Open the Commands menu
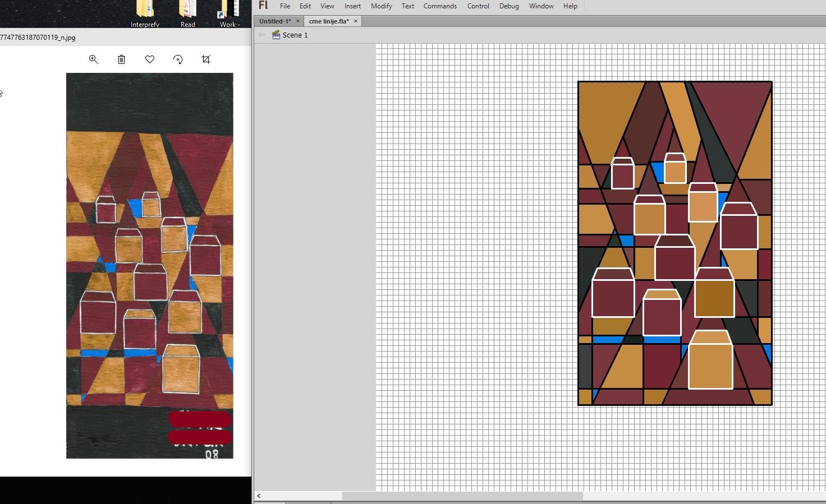 point(440,6)
